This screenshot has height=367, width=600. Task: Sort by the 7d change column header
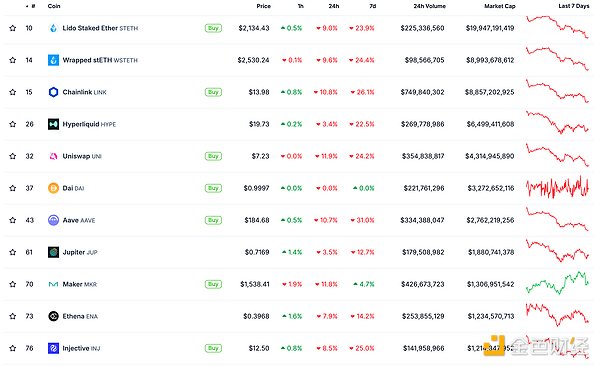pos(373,6)
